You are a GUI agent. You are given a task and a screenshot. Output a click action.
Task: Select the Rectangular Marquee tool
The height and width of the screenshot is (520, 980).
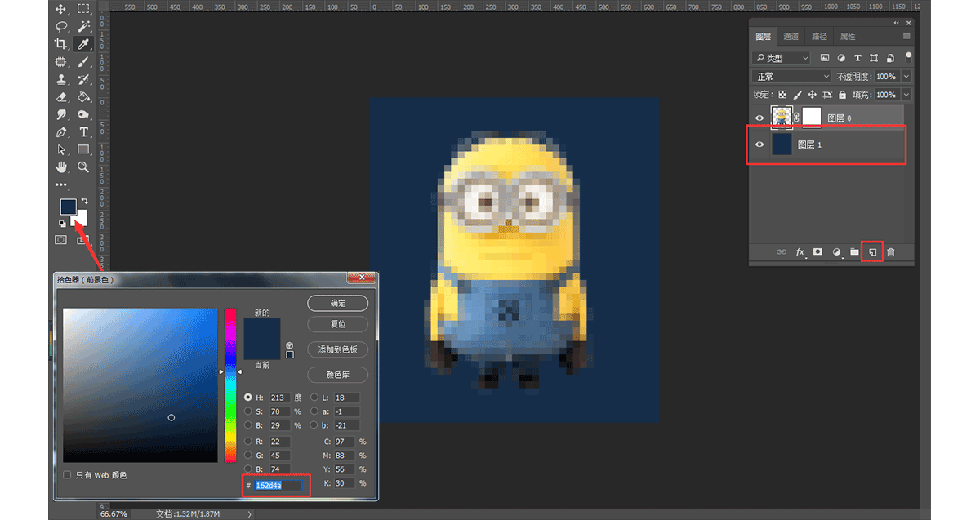83,9
